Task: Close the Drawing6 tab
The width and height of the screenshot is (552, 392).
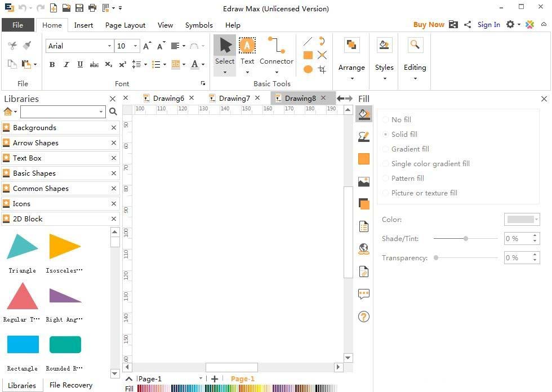Action: [x=192, y=98]
